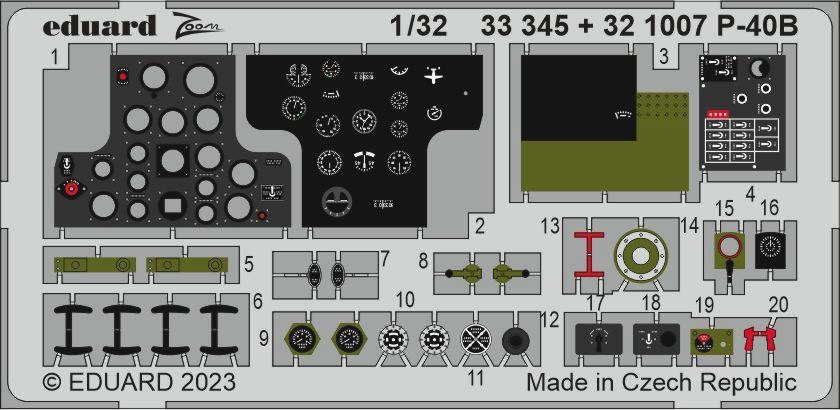This screenshot has height=410, width=840.
Task: Click the product code 33 345 + 32 1007 P-40B
Action: click(639, 26)
